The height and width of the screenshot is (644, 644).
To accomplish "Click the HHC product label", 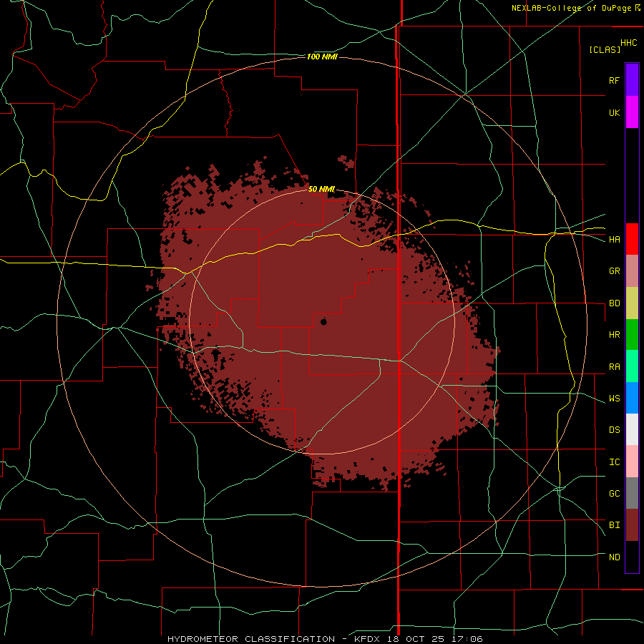I will [x=628, y=43].
